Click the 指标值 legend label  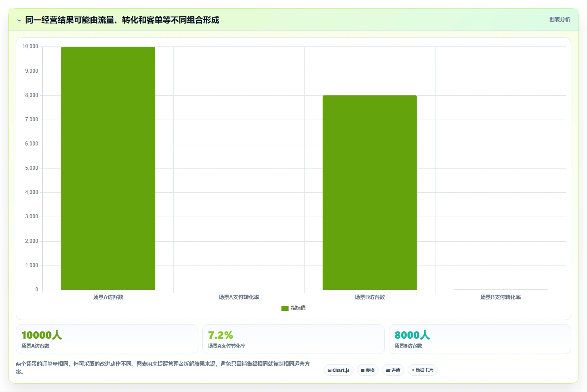298,308
